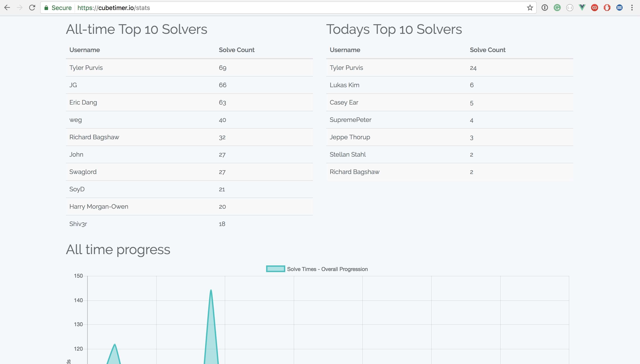Click the All-time Username column header
The height and width of the screenshot is (364, 640).
[x=85, y=50]
